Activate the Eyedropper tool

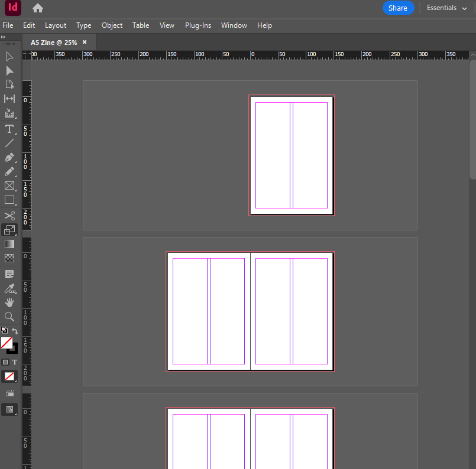pyautogui.click(x=9, y=289)
